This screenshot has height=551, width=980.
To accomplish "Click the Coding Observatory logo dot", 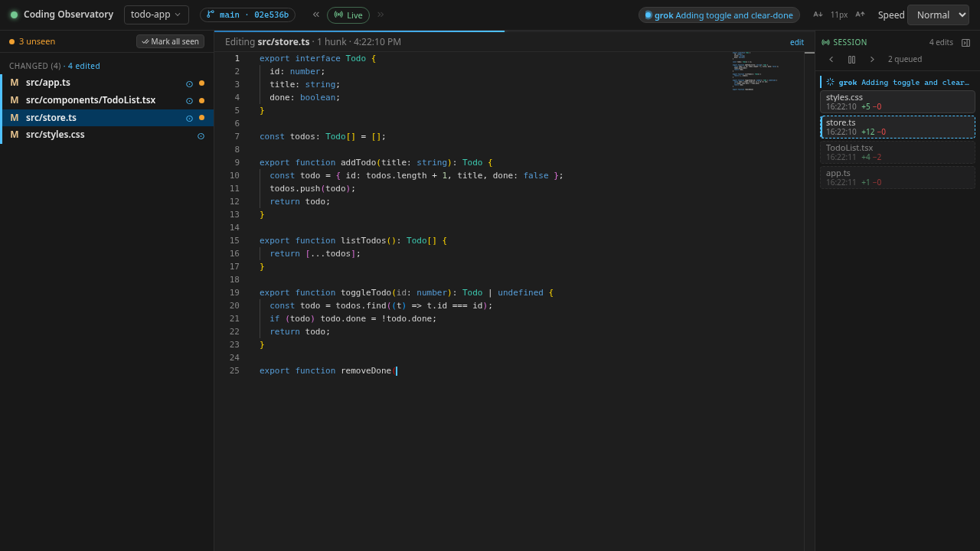I will click(x=14, y=15).
